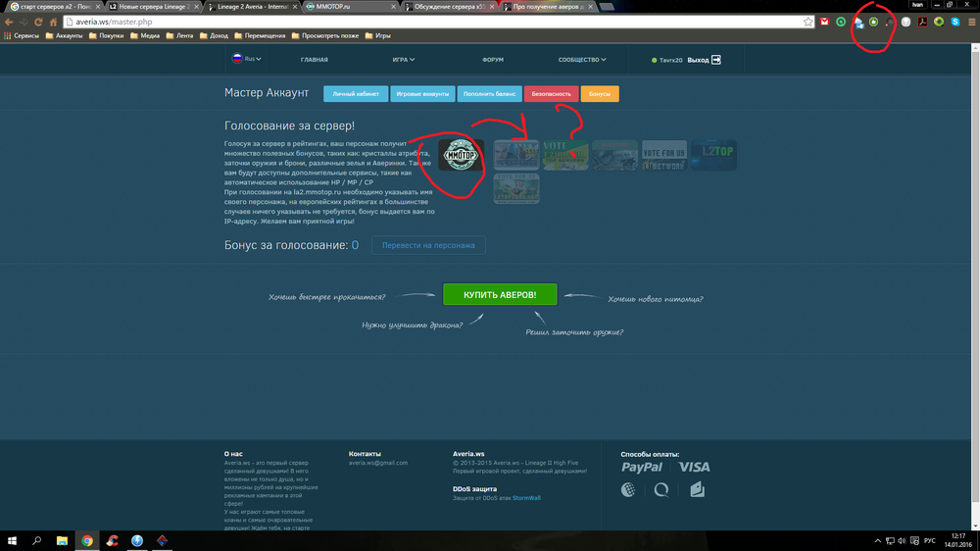
Task: Expand the Rus language dropdown
Action: tap(247, 60)
